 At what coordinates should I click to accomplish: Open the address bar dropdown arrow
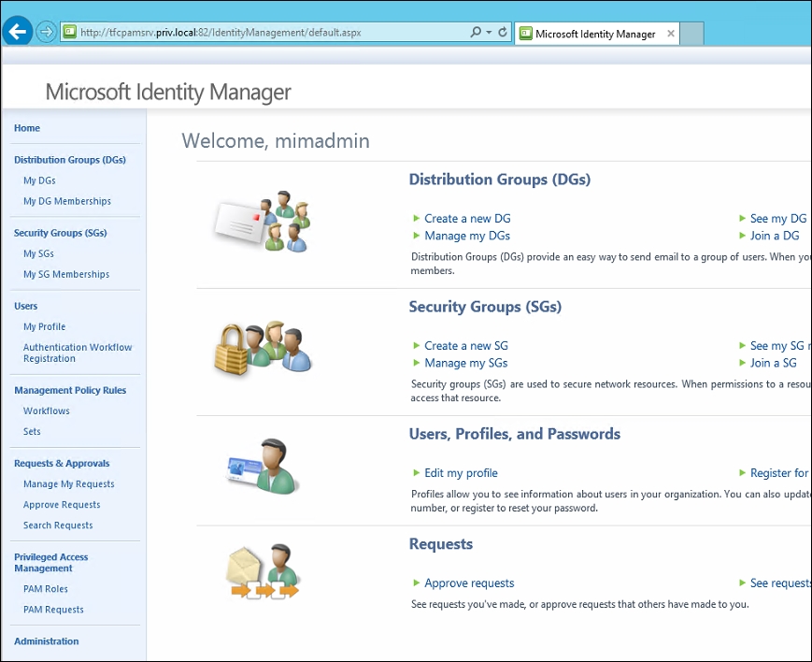(489, 32)
